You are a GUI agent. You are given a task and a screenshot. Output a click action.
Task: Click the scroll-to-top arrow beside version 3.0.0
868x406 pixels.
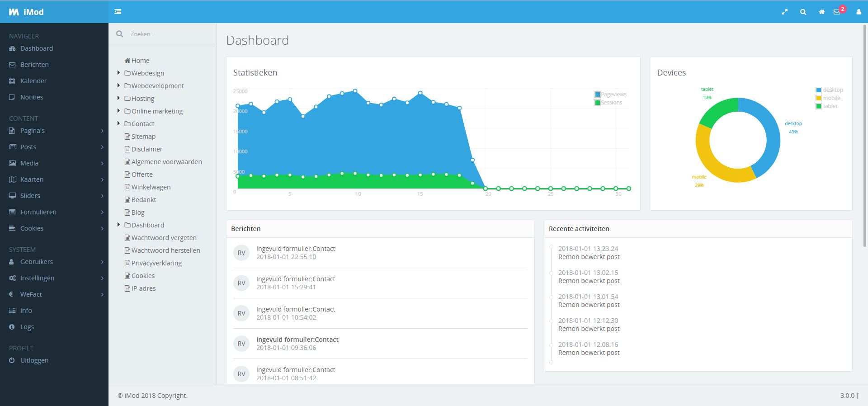(x=857, y=396)
